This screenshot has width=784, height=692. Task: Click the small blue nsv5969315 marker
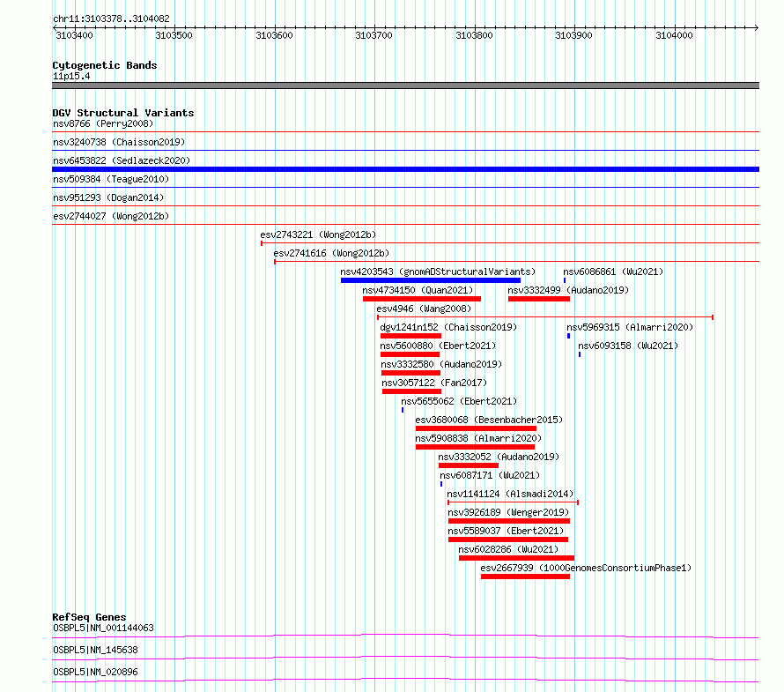[x=568, y=336]
